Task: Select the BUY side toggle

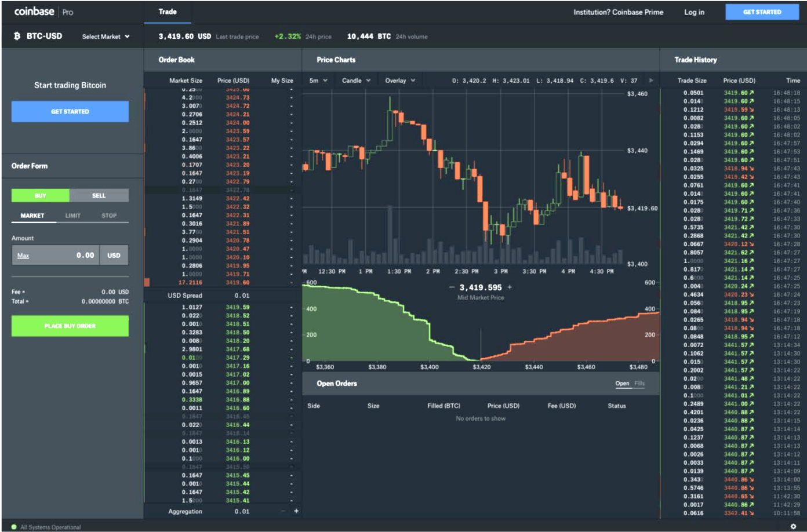Action: 40,195
